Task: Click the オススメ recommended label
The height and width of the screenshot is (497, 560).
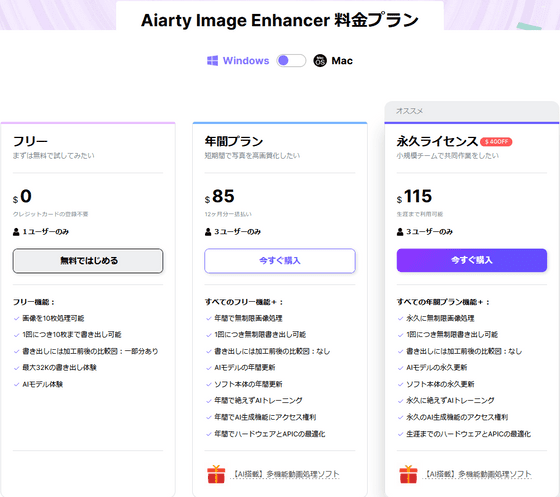Action: [x=409, y=111]
